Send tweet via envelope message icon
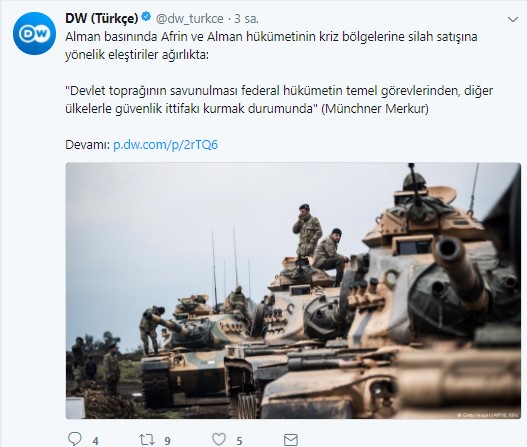This screenshot has height=447, width=527. (291, 440)
